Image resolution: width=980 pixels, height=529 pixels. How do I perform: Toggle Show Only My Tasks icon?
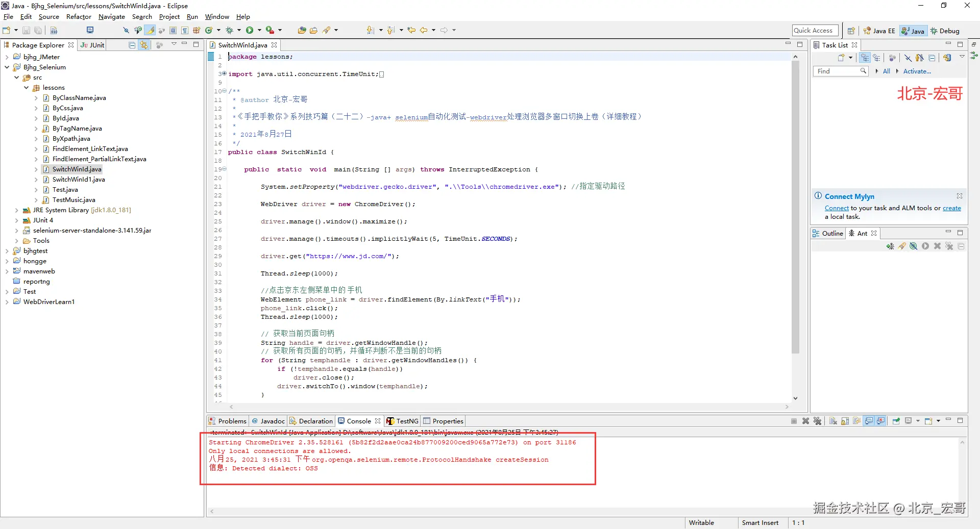[920, 58]
